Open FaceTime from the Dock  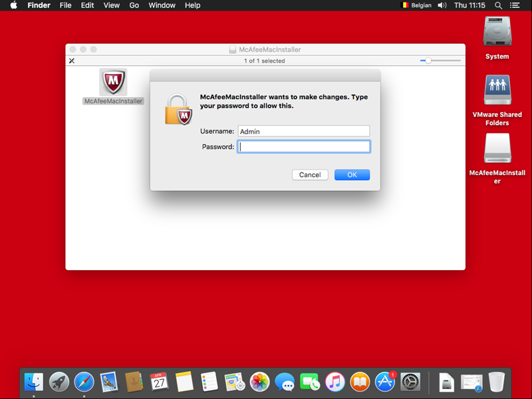tap(310, 382)
